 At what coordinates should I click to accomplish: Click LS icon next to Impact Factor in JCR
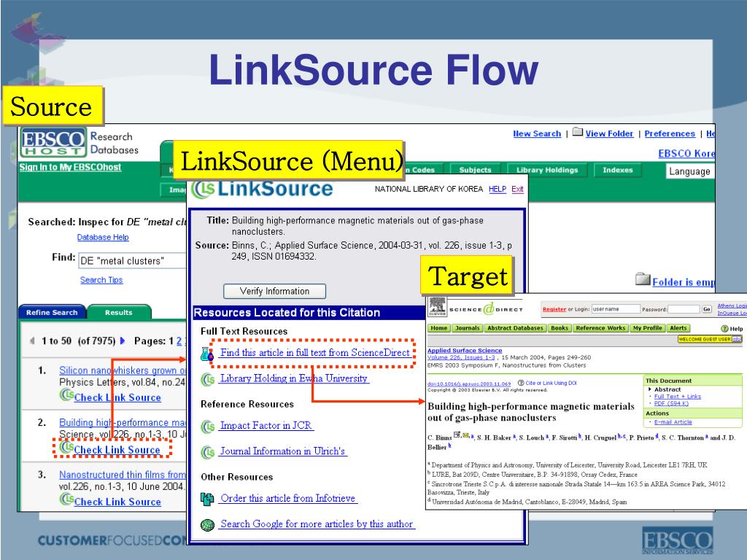pyautogui.click(x=208, y=426)
